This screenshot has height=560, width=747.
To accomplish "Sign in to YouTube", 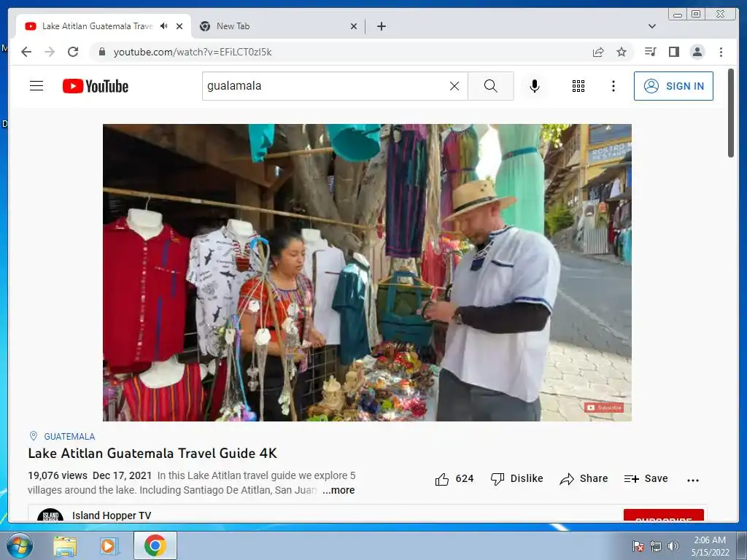I will tap(673, 86).
